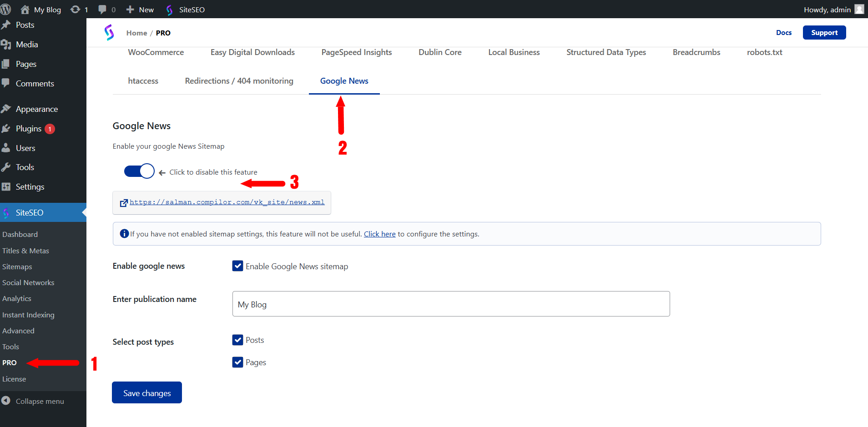Click Save changes button
This screenshot has height=427, width=868.
tap(147, 392)
